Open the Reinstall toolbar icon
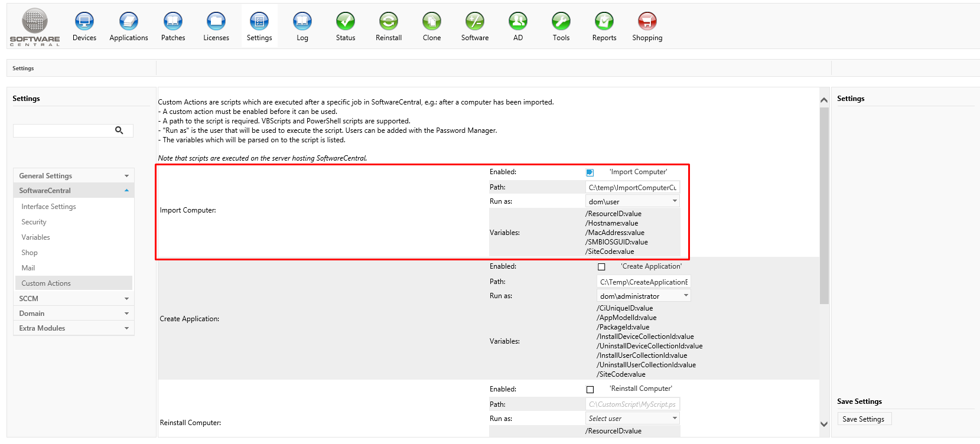980x444 pixels. (389, 22)
